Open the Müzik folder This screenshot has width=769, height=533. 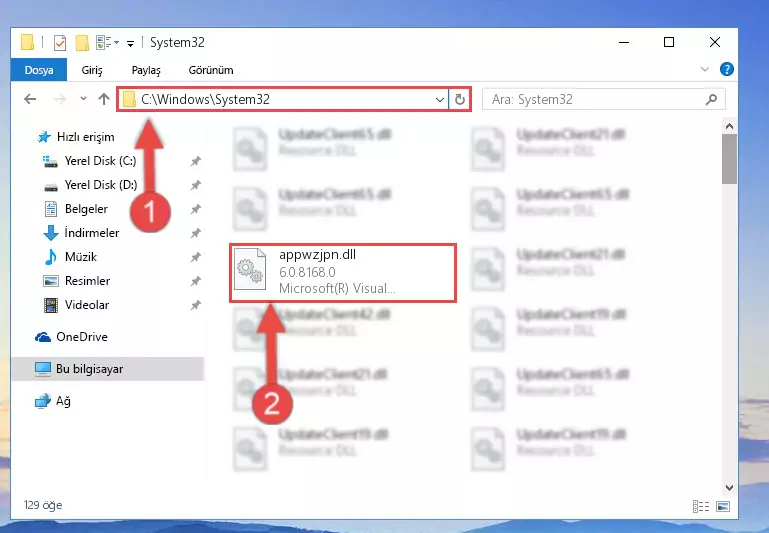pyautogui.click(x=70, y=257)
